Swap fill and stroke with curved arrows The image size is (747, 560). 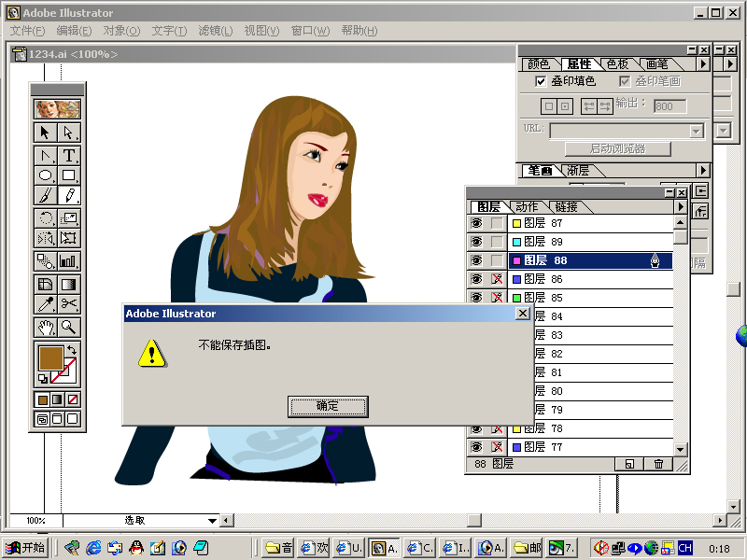pos(72,349)
